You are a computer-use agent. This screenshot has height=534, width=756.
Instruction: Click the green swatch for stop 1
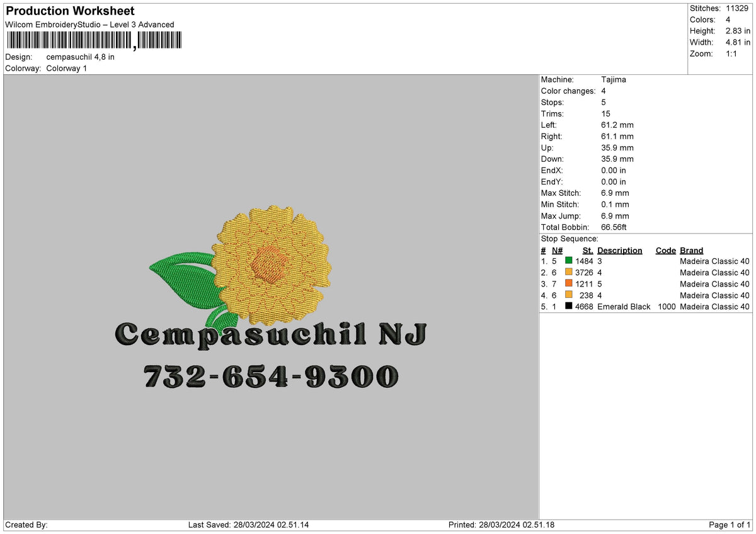tap(569, 261)
